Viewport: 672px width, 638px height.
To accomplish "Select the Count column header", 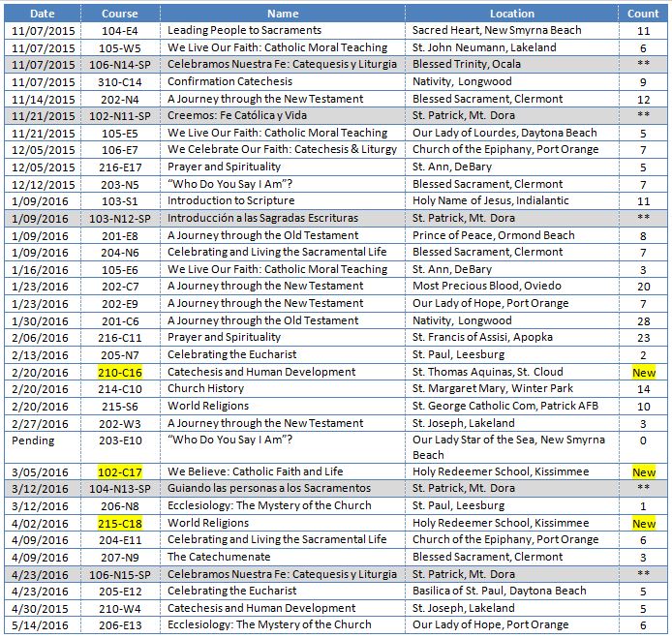I will (x=642, y=14).
